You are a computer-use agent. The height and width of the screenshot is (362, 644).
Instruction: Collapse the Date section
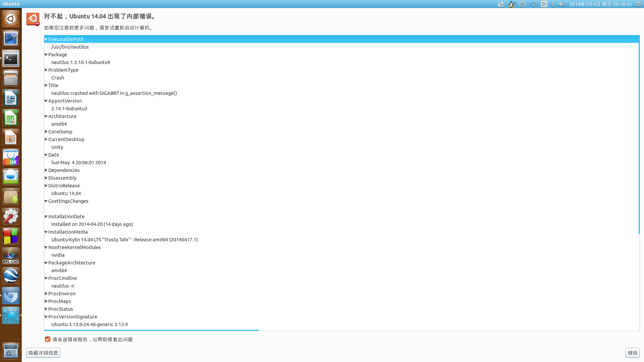pyautogui.click(x=46, y=155)
